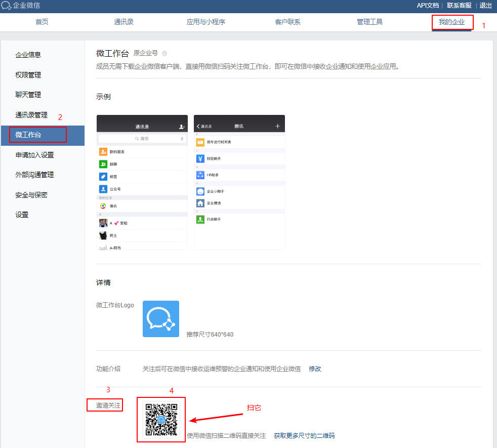Click the 微工作台 Logo image
The image size is (497, 448).
point(161,318)
